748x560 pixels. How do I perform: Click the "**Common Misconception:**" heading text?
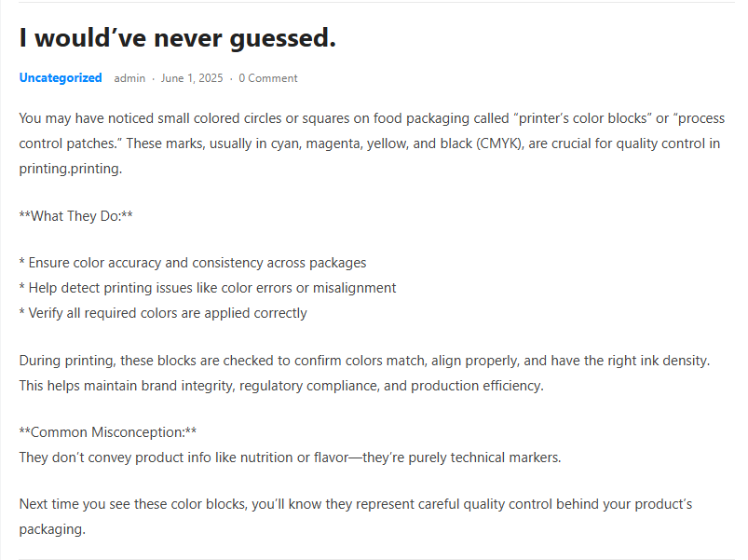click(x=108, y=432)
